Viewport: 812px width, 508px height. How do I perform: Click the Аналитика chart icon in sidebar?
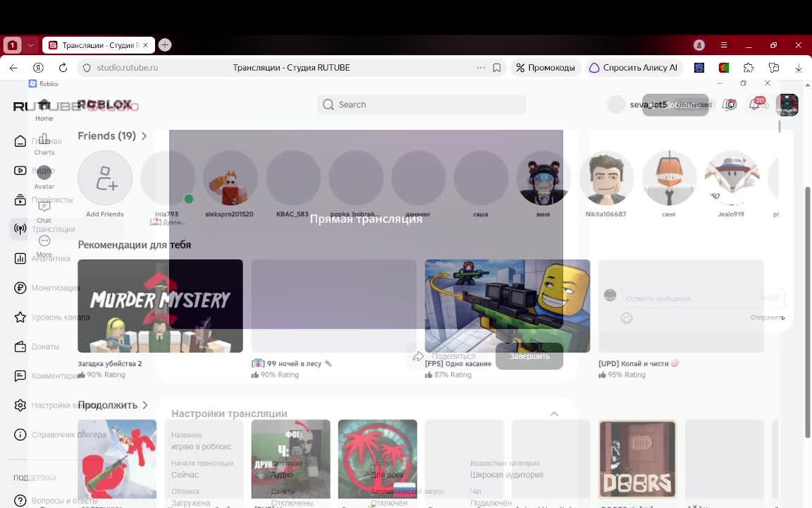pyautogui.click(x=20, y=258)
